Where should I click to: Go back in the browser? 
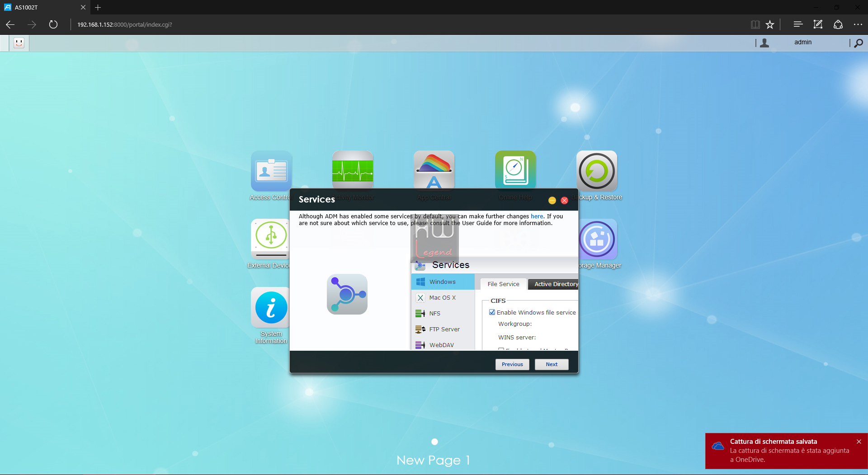(x=10, y=24)
